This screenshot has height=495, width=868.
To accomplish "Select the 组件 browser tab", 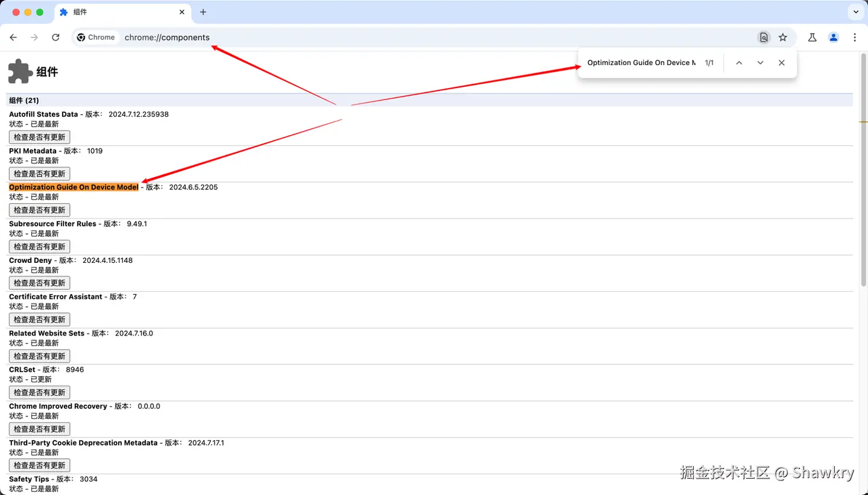I will click(x=122, y=12).
